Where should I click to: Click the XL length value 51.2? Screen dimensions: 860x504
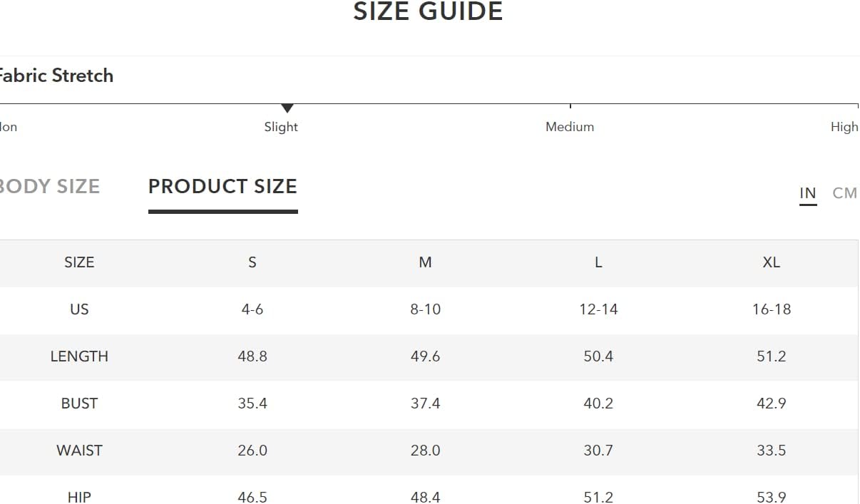pos(772,356)
